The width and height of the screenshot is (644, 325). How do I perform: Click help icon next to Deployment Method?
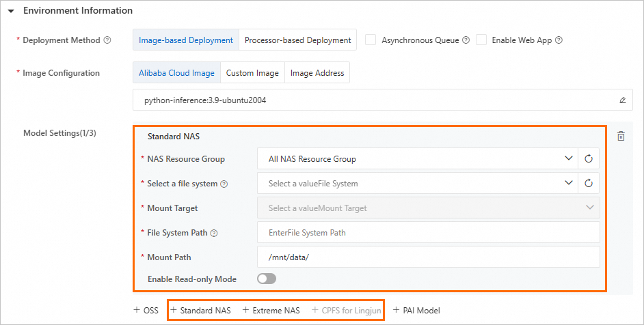click(x=107, y=40)
